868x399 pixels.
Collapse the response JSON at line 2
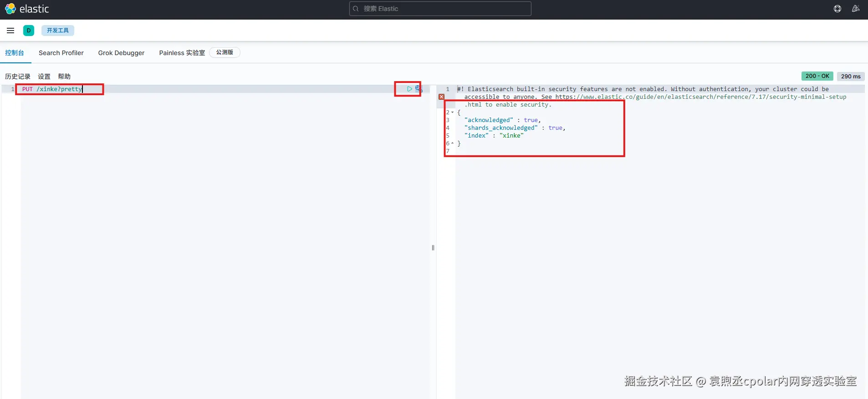[x=452, y=113]
